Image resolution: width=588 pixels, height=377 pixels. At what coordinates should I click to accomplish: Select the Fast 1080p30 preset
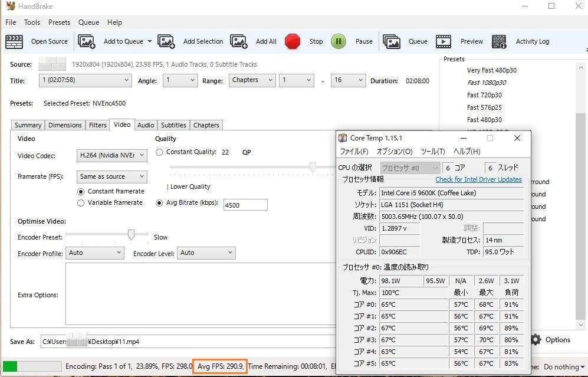point(487,83)
